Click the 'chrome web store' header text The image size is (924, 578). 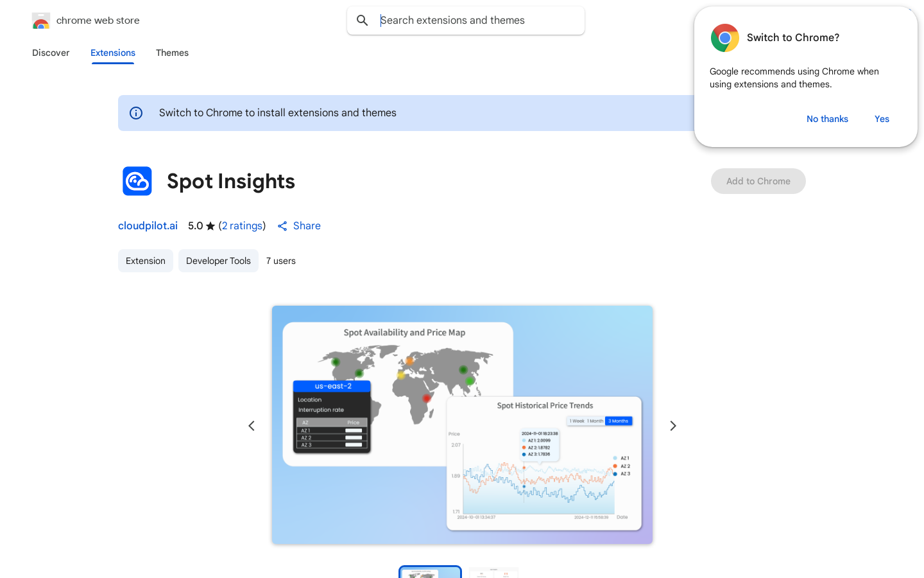pyautogui.click(x=98, y=21)
